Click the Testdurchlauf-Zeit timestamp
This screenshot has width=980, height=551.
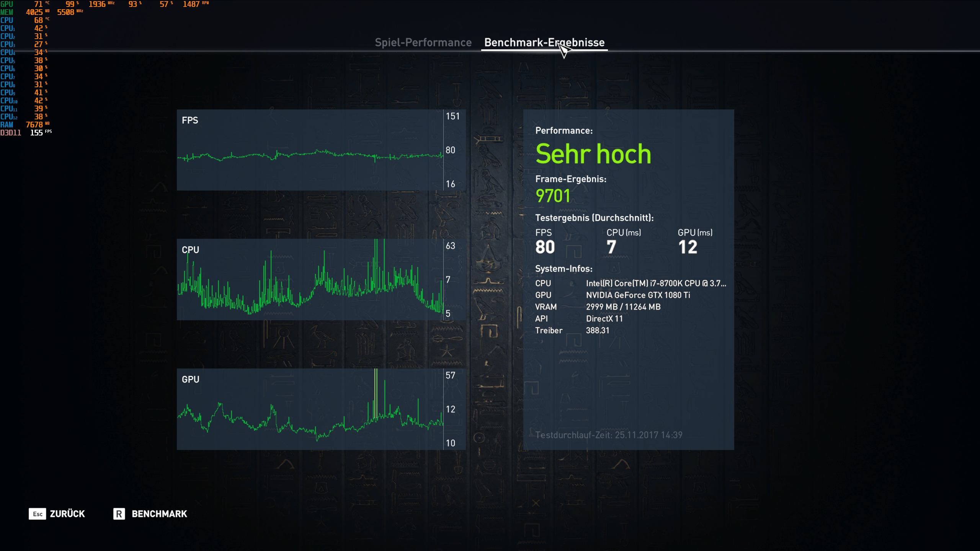[608, 435]
